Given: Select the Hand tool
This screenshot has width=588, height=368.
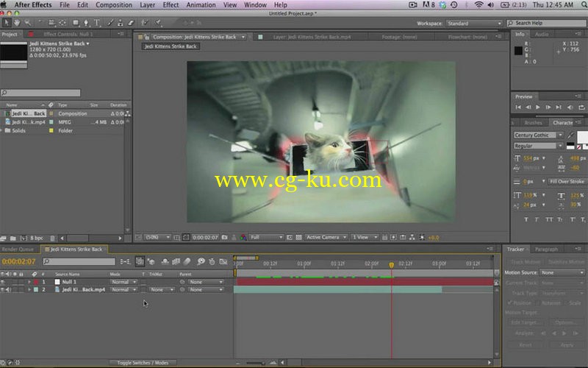Looking at the screenshot, I should click(17, 23).
